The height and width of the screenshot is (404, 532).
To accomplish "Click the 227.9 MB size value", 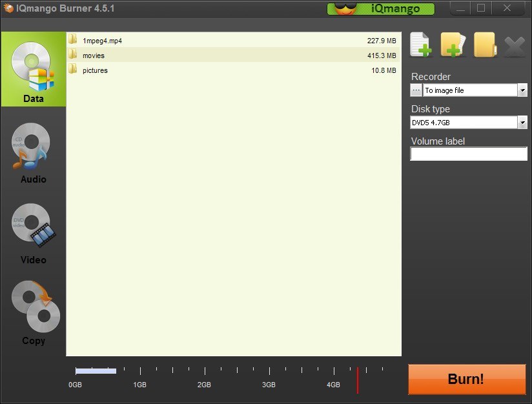I will coord(382,41).
